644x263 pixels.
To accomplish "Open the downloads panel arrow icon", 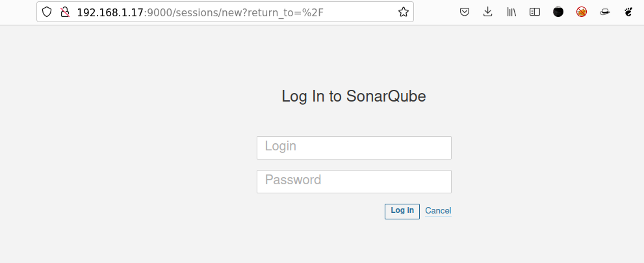I will (x=487, y=12).
